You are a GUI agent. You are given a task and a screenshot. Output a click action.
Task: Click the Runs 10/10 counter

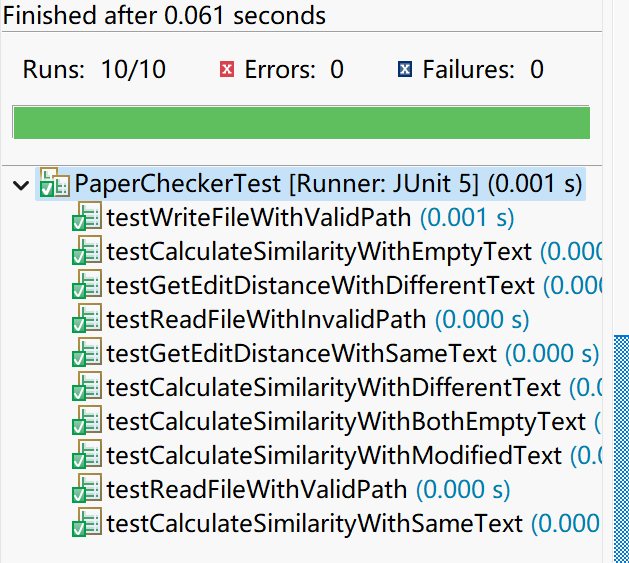click(x=94, y=69)
